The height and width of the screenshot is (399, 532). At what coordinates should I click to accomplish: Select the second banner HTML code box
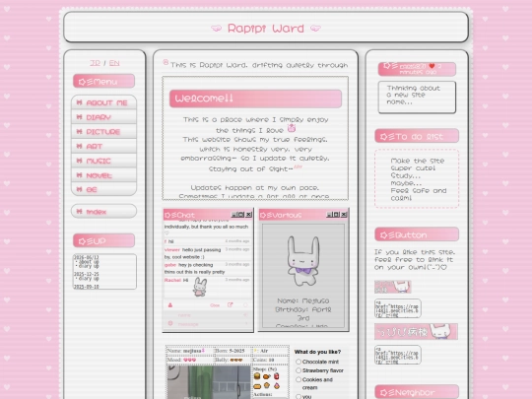(x=398, y=355)
